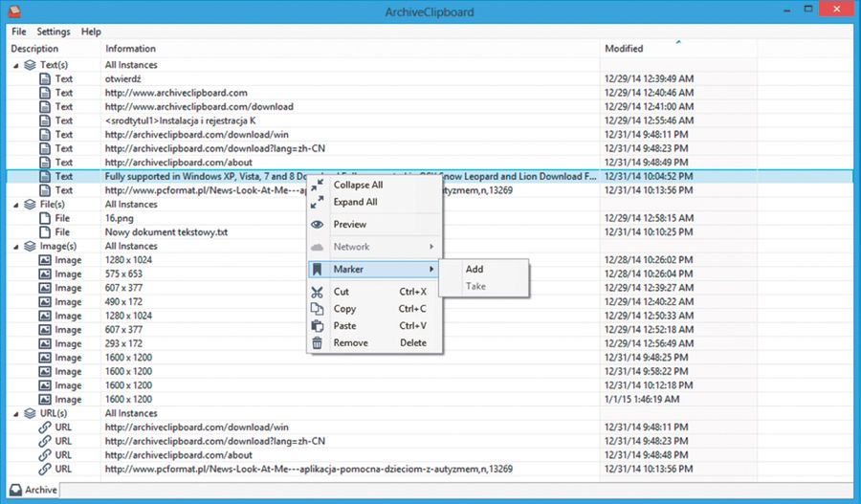
Task: Collapse the Text(s) group
Action: pyautogui.click(x=15, y=65)
